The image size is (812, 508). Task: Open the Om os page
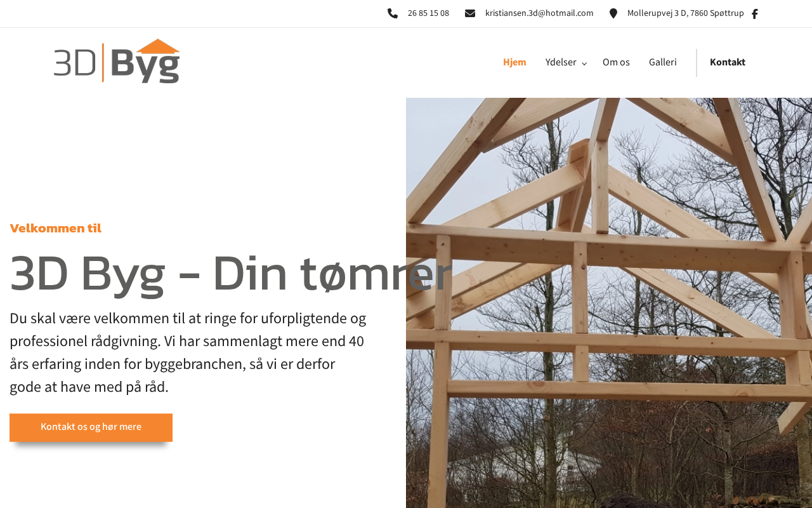[x=616, y=62]
